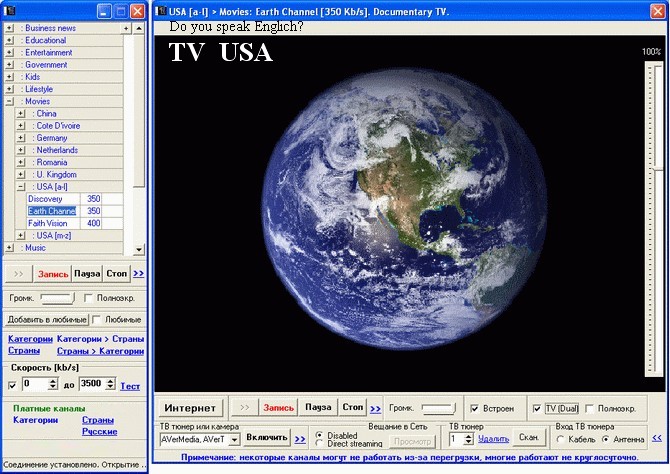The width and height of the screenshot is (670, 474).
Task: Toggle the player Полноэкр. checkbox
Action: (x=589, y=409)
